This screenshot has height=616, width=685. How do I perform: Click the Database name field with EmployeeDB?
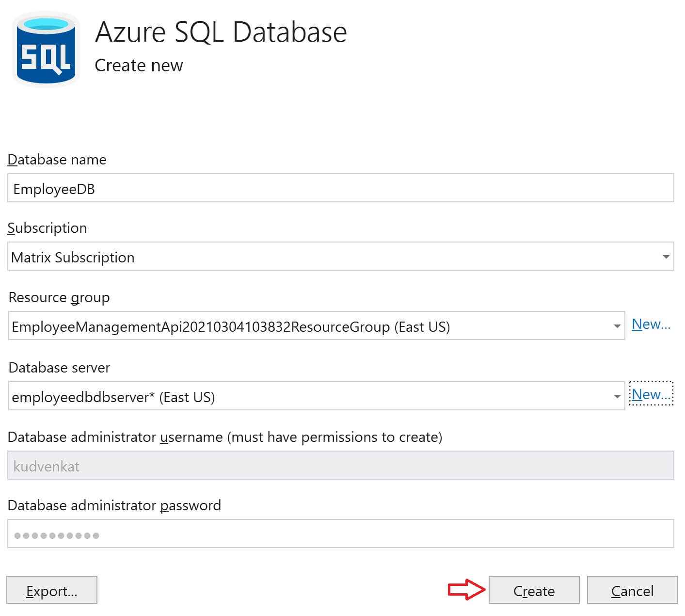click(x=340, y=188)
